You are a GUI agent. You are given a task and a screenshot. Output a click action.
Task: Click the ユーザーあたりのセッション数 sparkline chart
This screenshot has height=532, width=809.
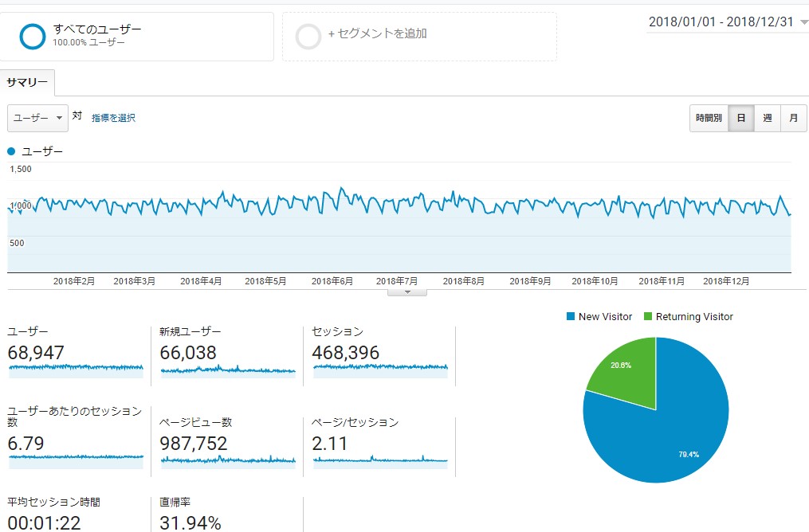point(76,461)
